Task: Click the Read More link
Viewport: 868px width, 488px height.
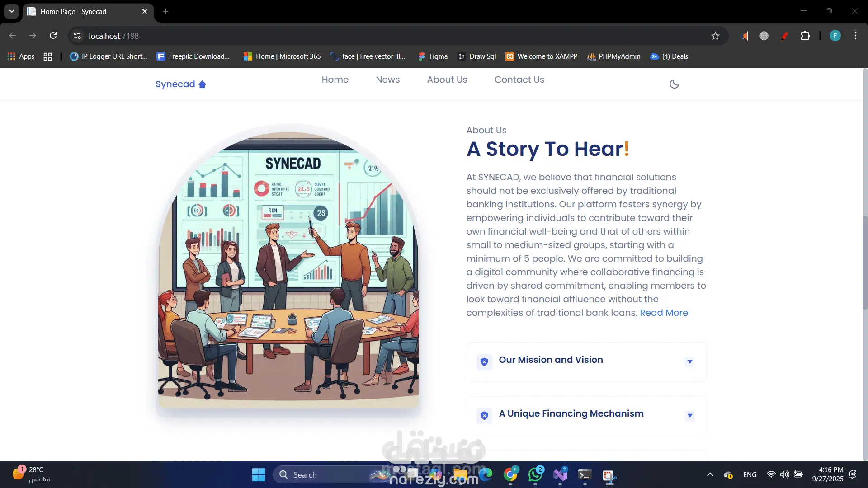Action: (664, 313)
